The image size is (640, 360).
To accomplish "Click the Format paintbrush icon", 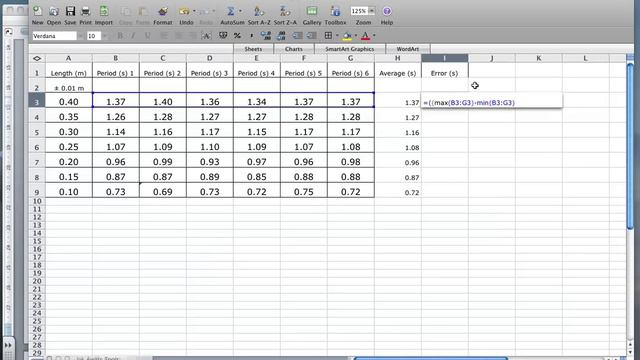I will [x=163, y=11].
